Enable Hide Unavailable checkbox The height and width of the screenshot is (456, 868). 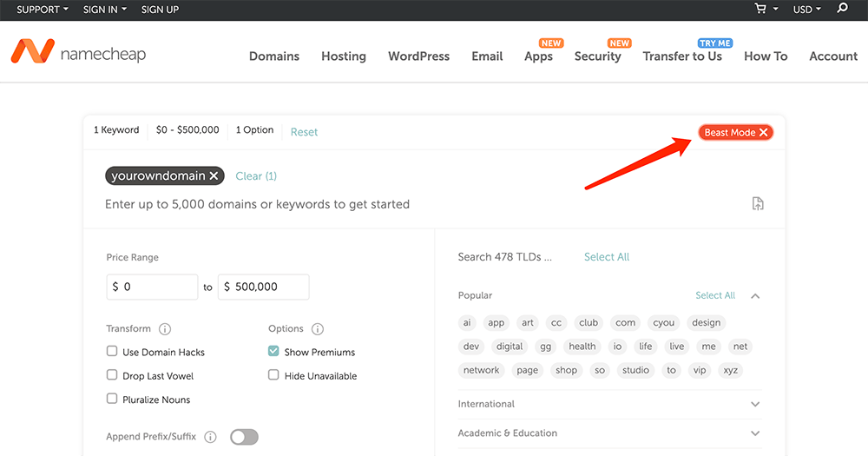273,375
